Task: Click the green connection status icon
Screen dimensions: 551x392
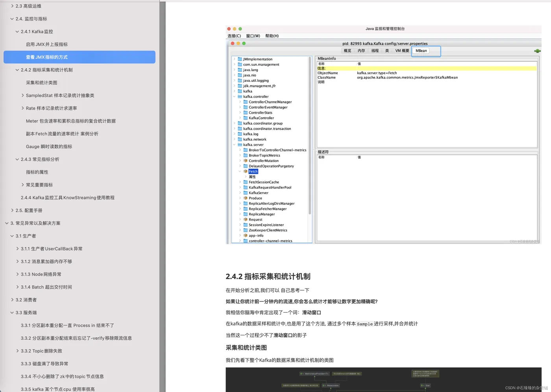Action: [x=537, y=51]
